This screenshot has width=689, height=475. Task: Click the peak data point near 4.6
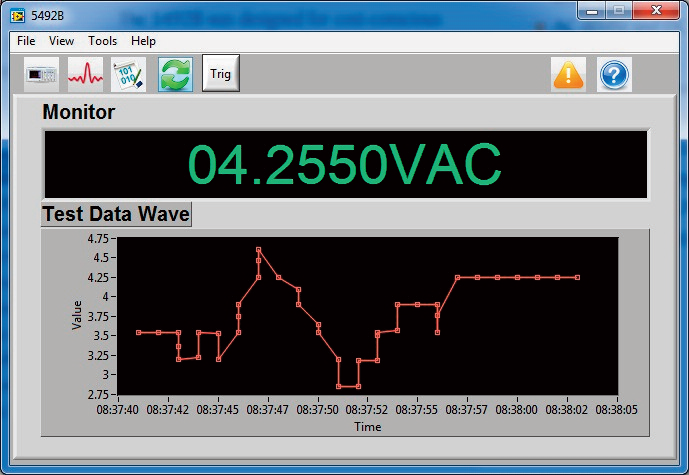[258, 250]
